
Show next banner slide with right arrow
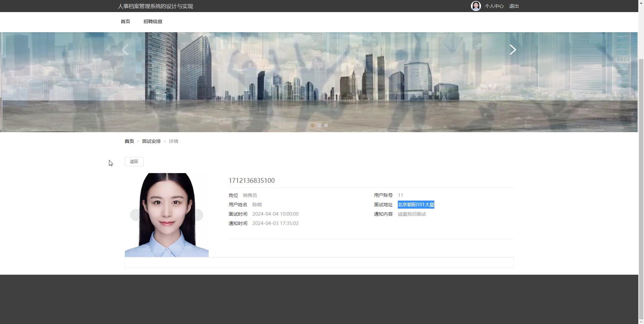(x=513, y=50)
